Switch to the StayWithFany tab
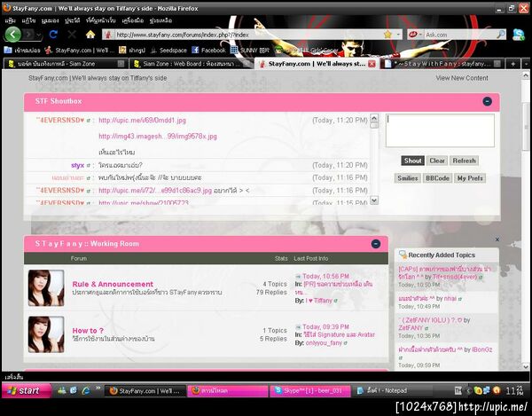The height and width of the screenshot is (416, 532). pos(442,64)
